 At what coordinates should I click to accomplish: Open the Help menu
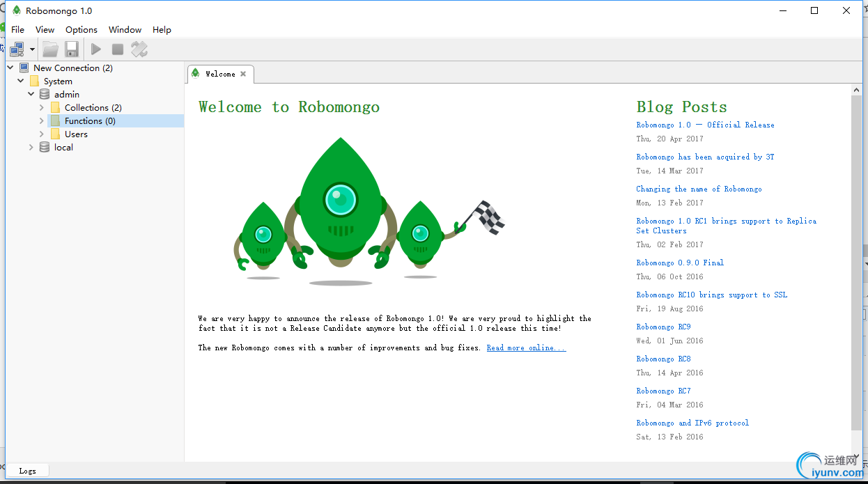point(162,30)
